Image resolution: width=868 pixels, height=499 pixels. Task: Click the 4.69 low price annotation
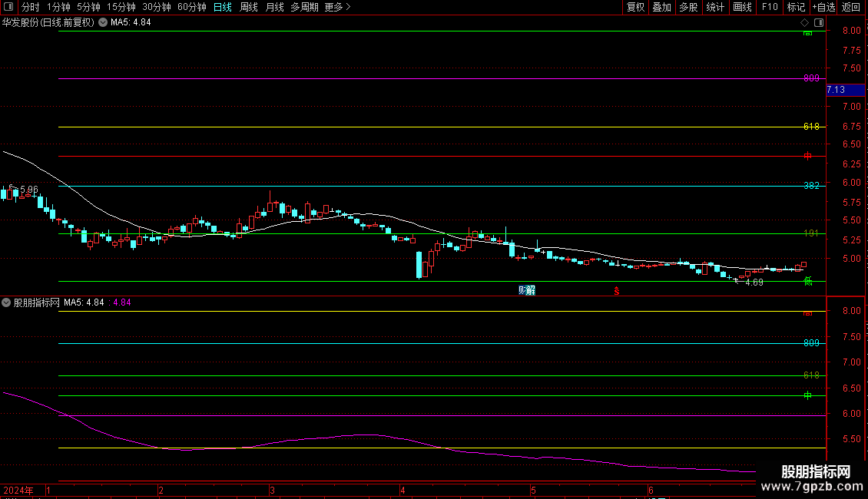754,283
